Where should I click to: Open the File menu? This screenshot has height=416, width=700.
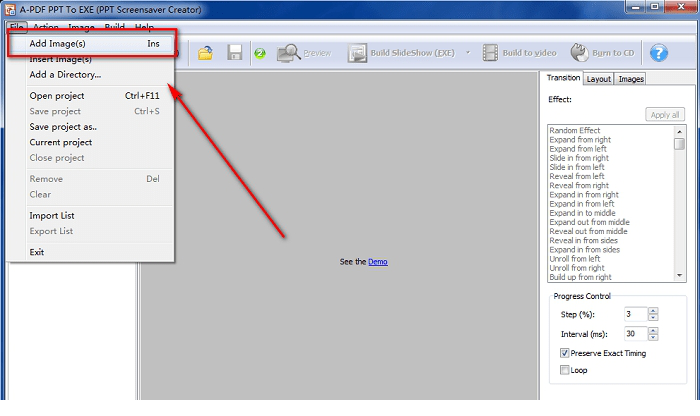point(17,27)
